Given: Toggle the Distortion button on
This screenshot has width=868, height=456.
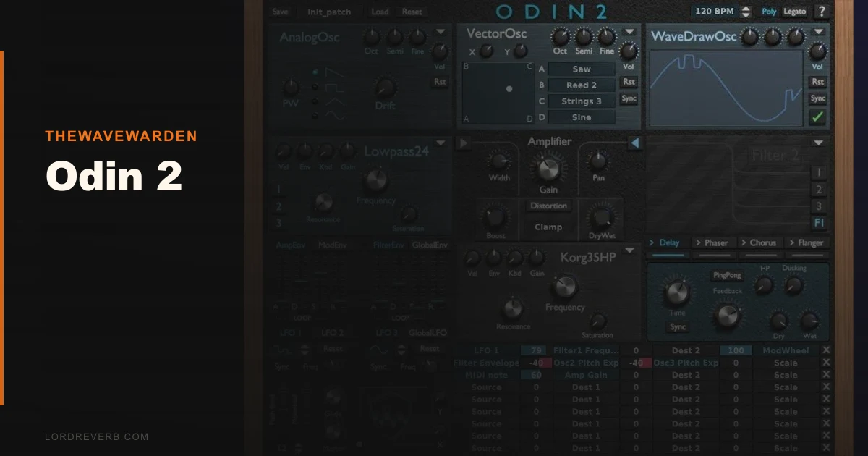Looking at the screenshot, I should [548, 206].
